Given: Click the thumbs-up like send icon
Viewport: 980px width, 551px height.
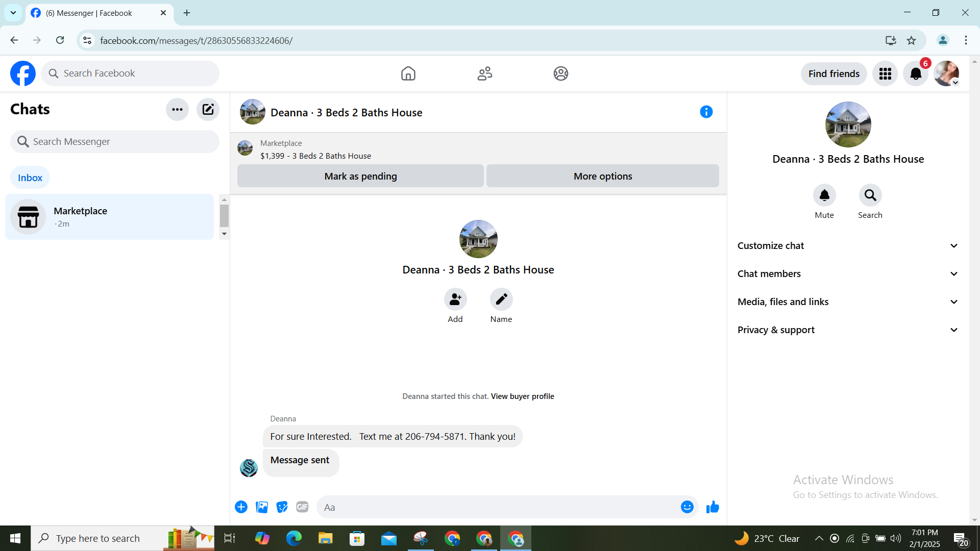Looking at the screenshot, I should click(713, 507).
